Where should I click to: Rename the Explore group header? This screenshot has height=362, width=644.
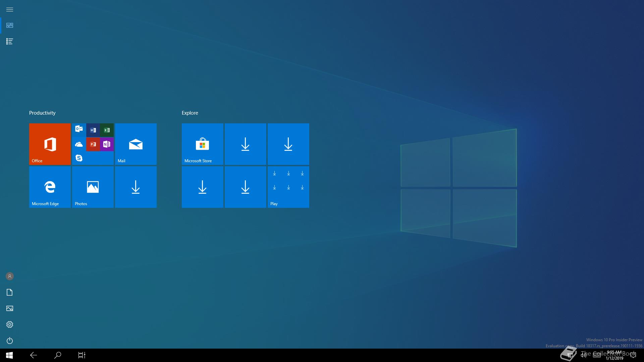[190, 113]
